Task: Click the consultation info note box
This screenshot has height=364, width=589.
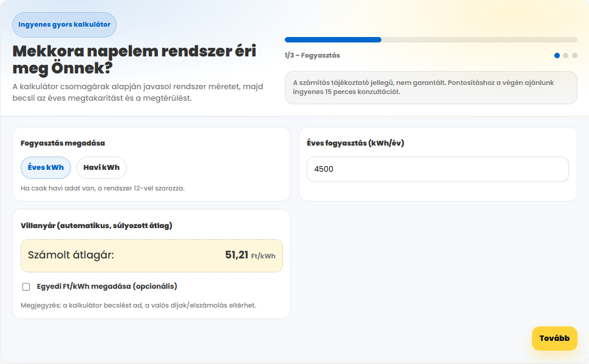Action: [x=431, y=87]
